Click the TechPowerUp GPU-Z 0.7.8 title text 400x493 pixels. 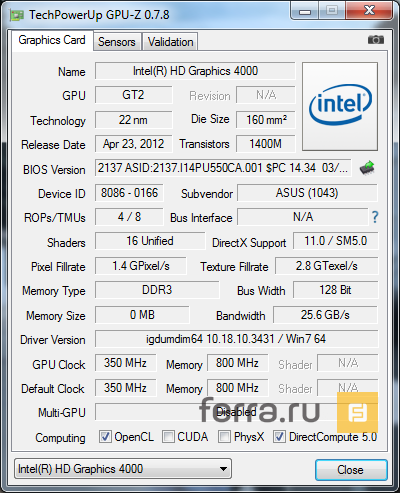click(x=99, y=15)
